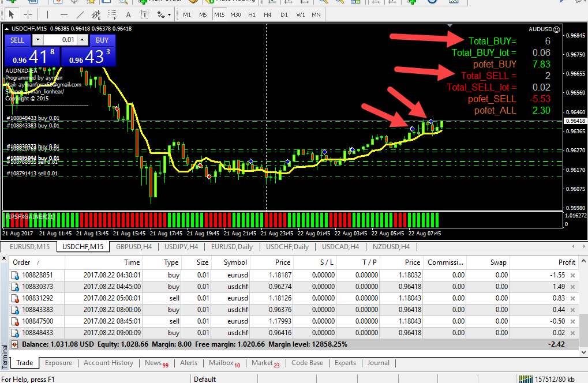Choose the Vertical Line drawing tool
This screenshot has width=588, height=383.
pos(48,14)
